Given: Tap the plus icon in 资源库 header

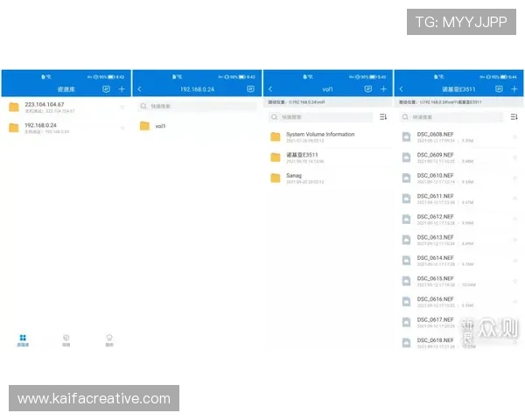Looking at the screenshot, I should [122, 89].
